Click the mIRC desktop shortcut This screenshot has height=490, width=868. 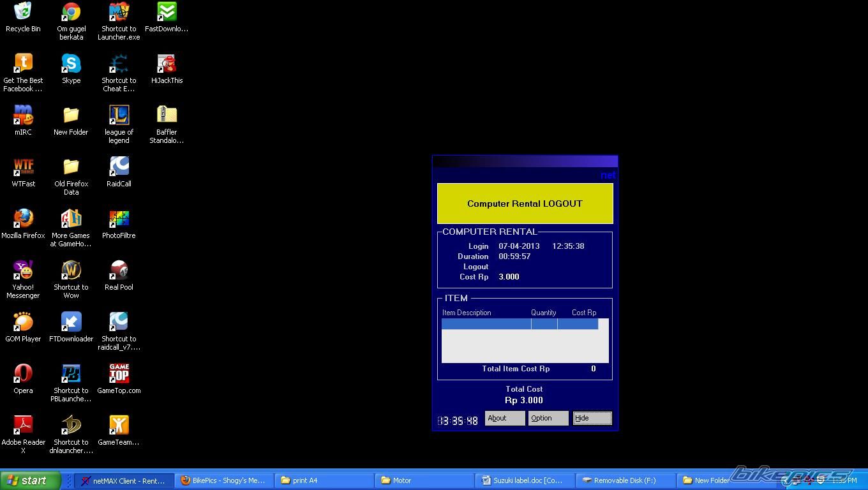click(x=23, y=115)
